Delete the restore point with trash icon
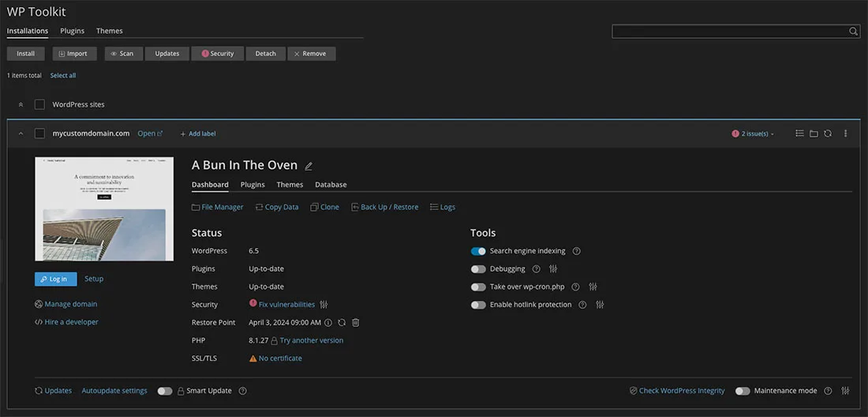The height and width of the screenshot is (417, 868). coord(356,322)
